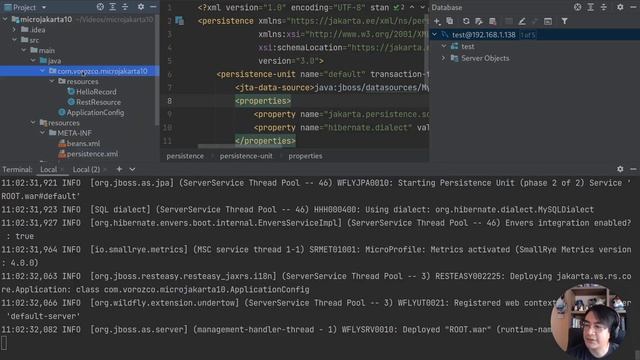Viewport: 640px width, 360px height.
Task: Click the closing </properties> tag
Action: click(265, 141)
